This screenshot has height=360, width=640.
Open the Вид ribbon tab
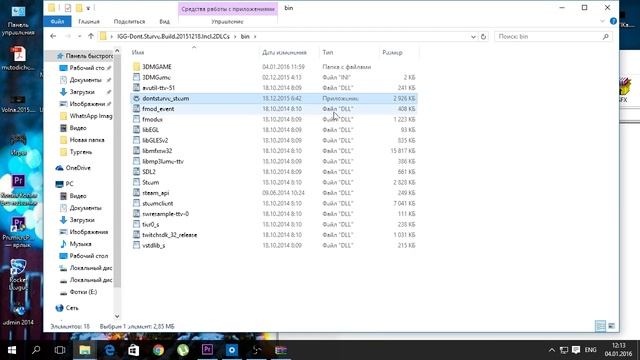[x=164, y=21]
